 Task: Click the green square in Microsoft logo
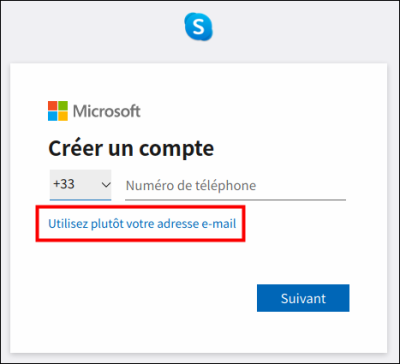(x=63, y=106)
